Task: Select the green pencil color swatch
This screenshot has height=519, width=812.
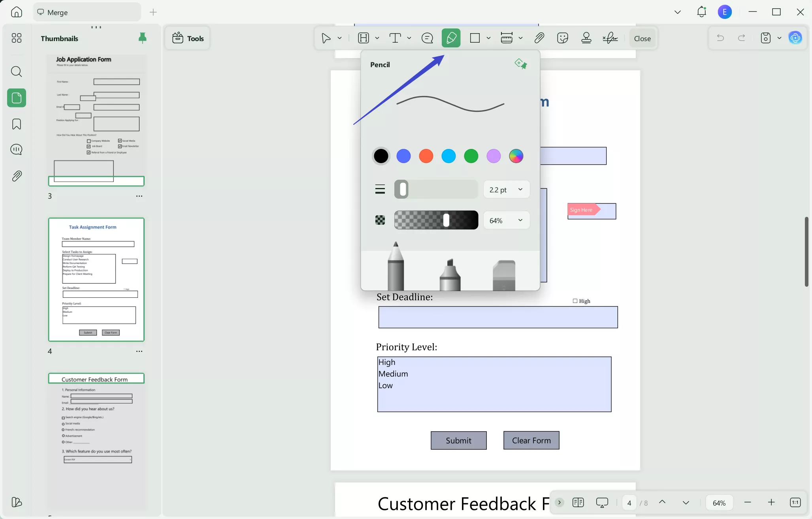Action: tap(471, 156)
